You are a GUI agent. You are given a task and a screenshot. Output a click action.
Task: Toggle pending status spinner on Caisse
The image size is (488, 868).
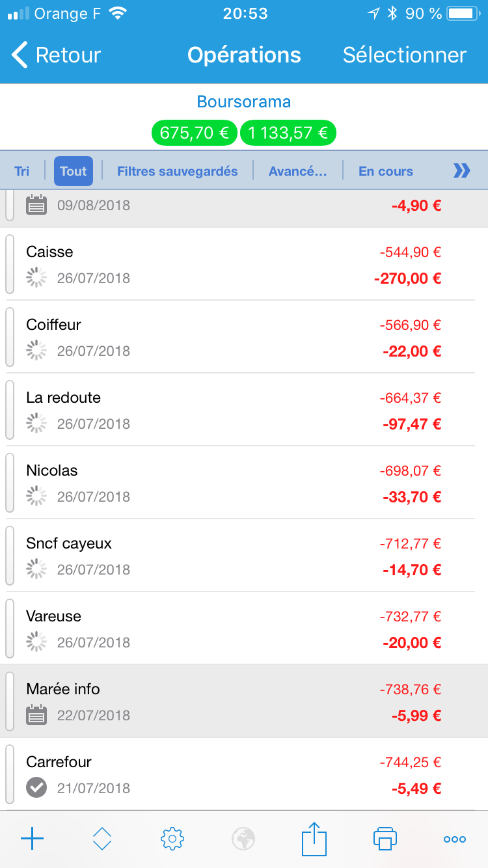point(36,278)
